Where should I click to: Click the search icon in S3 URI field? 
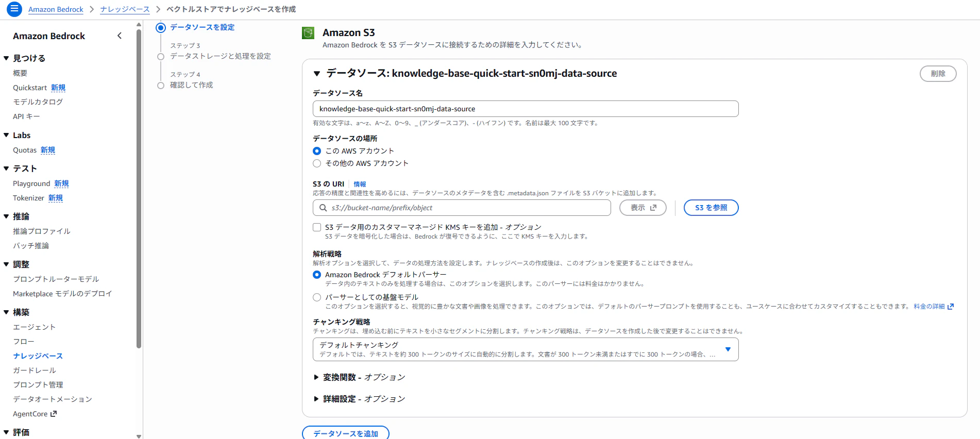tap(323, 208)
